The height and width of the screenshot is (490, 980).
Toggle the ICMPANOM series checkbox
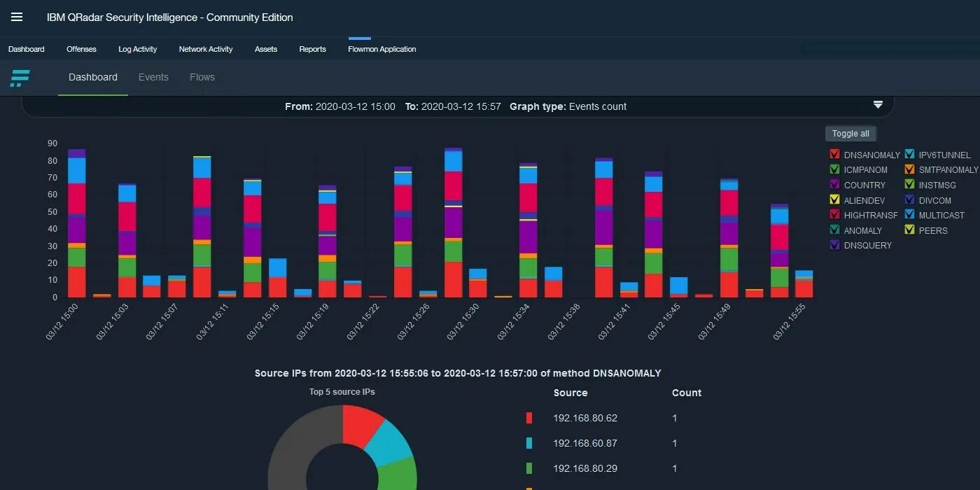(x=834, y=170)
